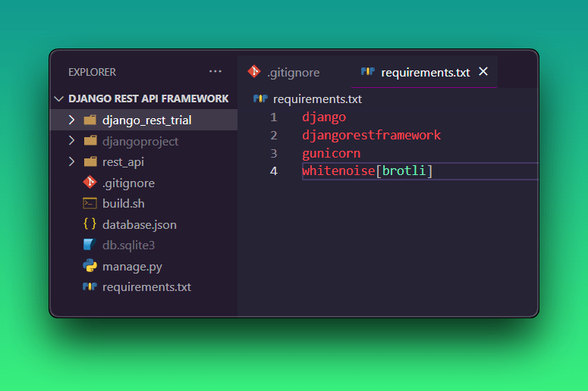This screenshot has width=588, height=391.
Task: Select rest_api folder name
Action: pyautogui.click(x=123, y=162)
